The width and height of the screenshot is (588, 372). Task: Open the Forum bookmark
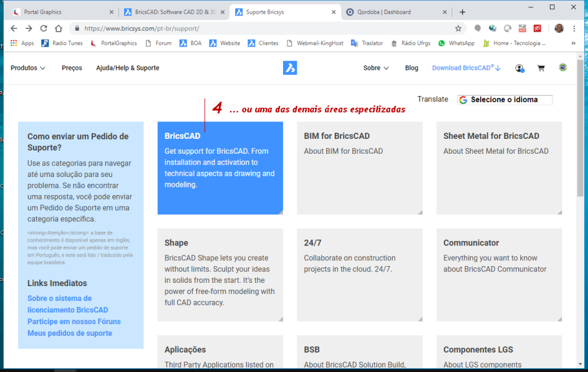158,43
